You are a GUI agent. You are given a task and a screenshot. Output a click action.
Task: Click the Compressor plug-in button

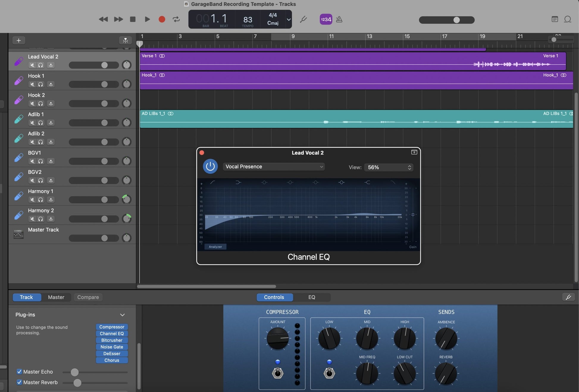[x=112, y=327]
